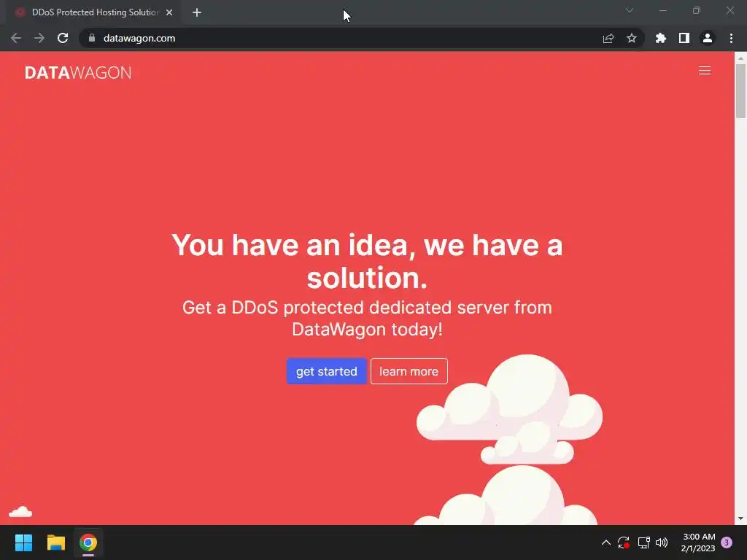Viewport: 747px width, 560px height.
Task: Open clock showing 3:00 AM
Action: click(x=698, y=542)
